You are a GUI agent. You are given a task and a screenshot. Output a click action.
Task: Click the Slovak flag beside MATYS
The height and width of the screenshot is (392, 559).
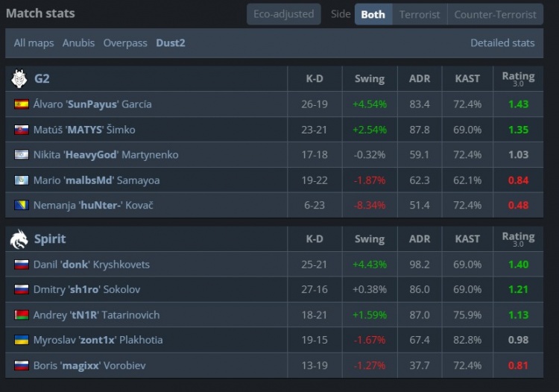click(x=21, y=130)
